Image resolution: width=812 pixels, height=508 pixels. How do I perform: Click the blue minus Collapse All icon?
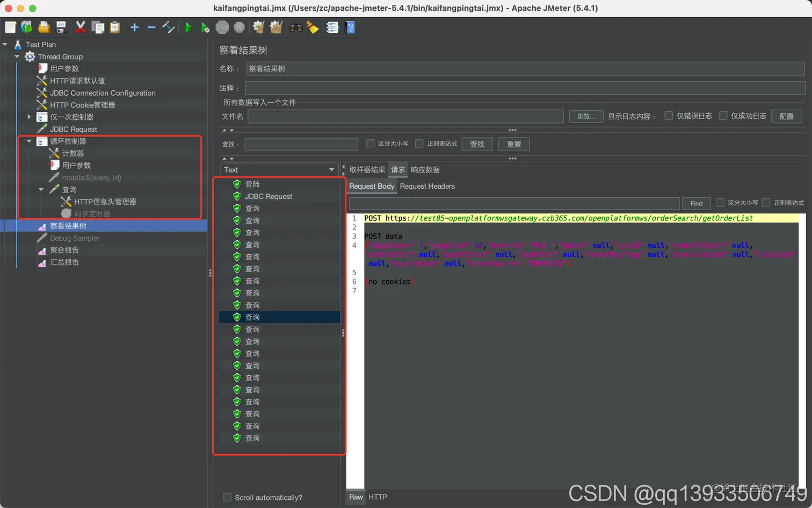click(x=151, y=27)
